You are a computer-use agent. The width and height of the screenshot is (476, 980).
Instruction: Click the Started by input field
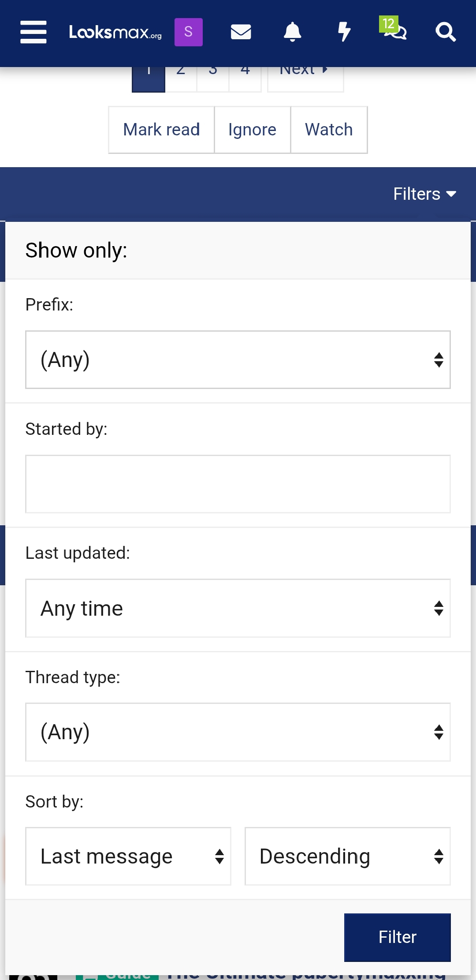tap(238, 484)
